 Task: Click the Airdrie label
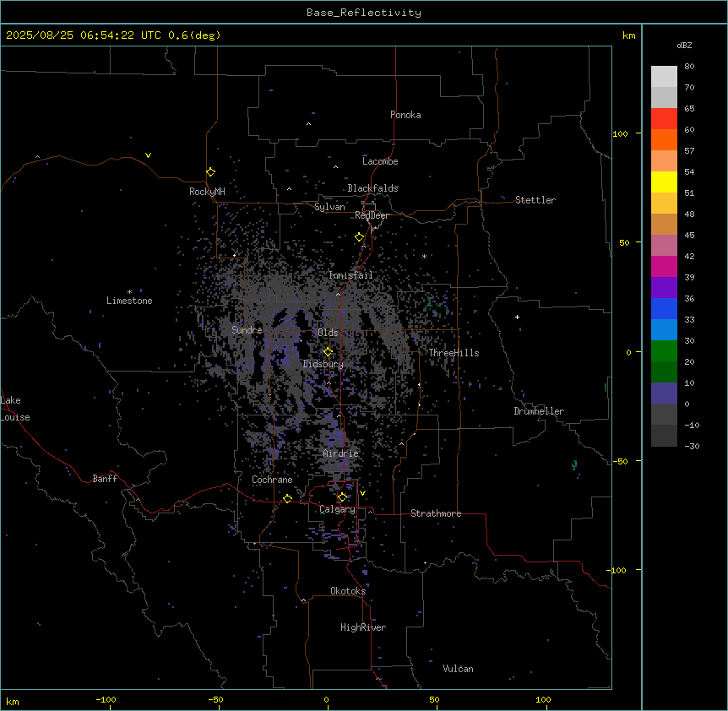click(x=341, y=453)
